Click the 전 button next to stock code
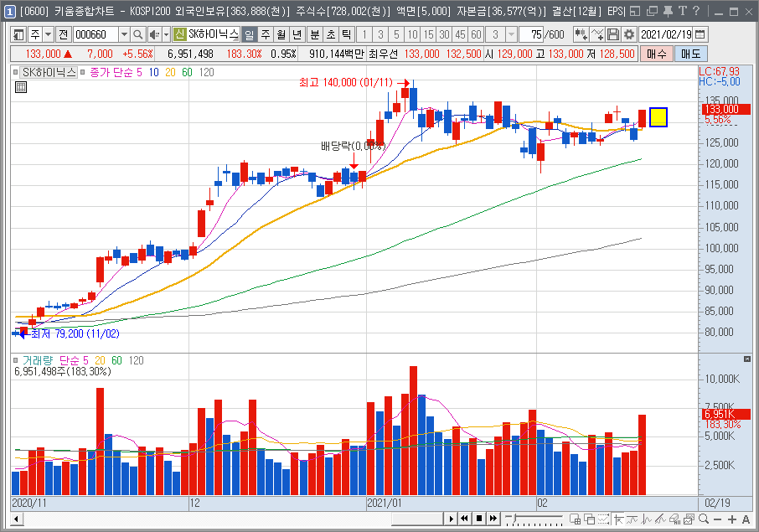Image resolution: width=759 pixels, height=532 pixels. pos(64,34)
